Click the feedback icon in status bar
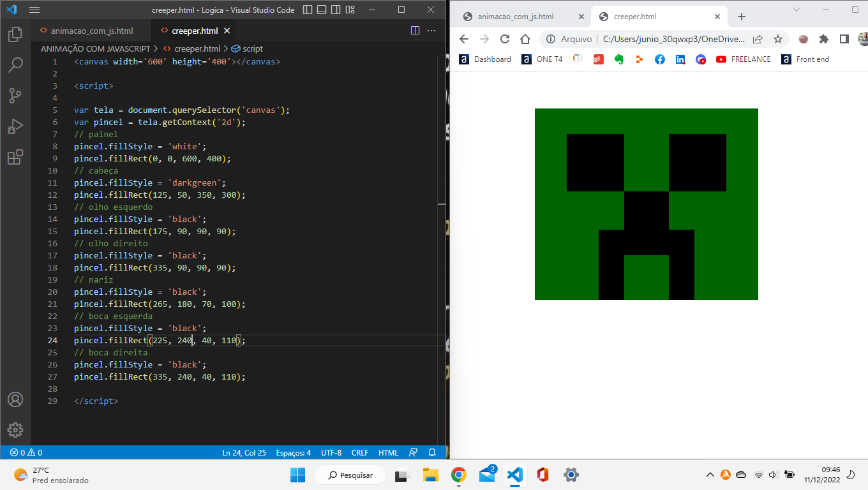Image resolution: width=868 pixels, height=490 pixels. click(x=413, y=452)
